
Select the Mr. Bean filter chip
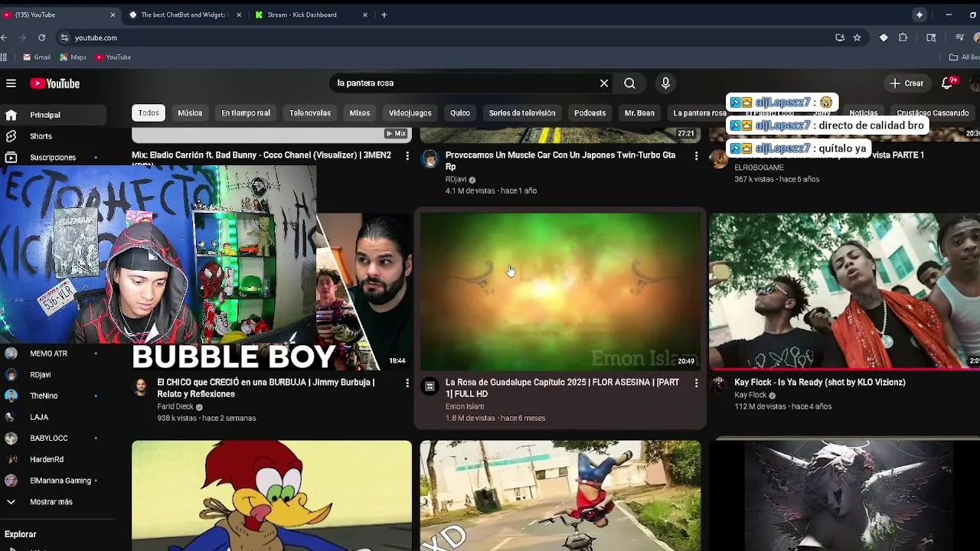point(639,112)
